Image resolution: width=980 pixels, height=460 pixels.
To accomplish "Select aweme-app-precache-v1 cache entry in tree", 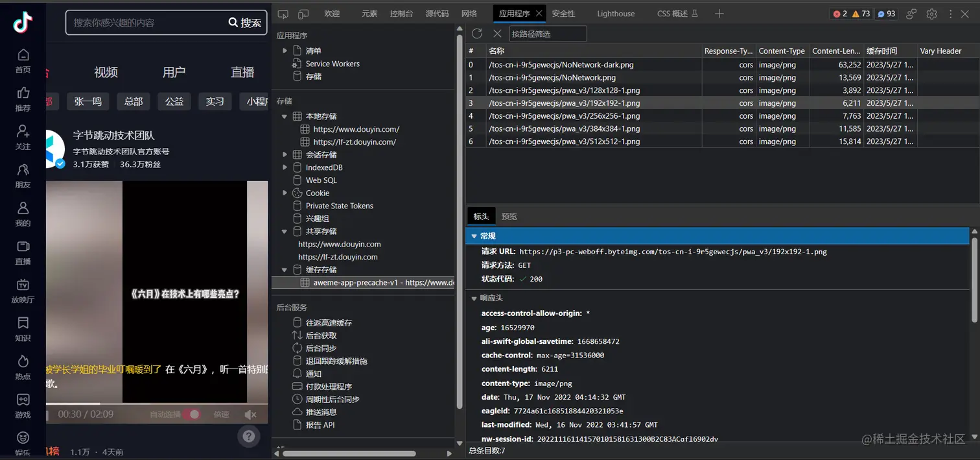I will coord(364,283).
